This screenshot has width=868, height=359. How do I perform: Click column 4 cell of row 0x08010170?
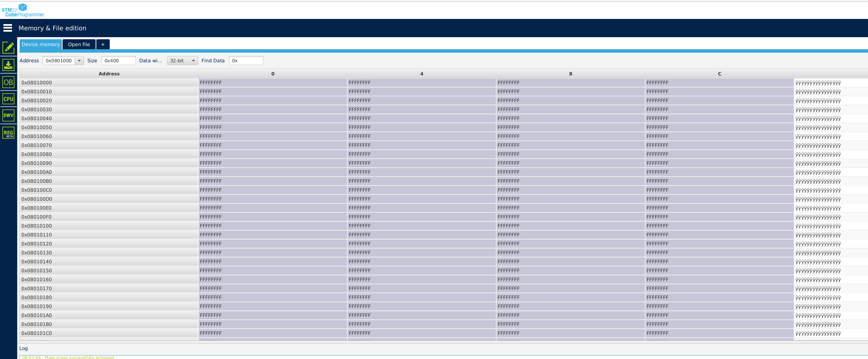[422, 288]
